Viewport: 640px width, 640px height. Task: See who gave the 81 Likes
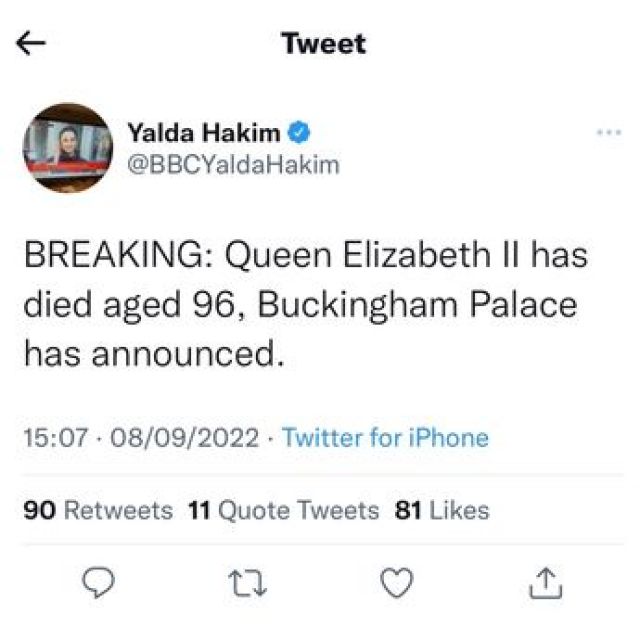point(442,511)
